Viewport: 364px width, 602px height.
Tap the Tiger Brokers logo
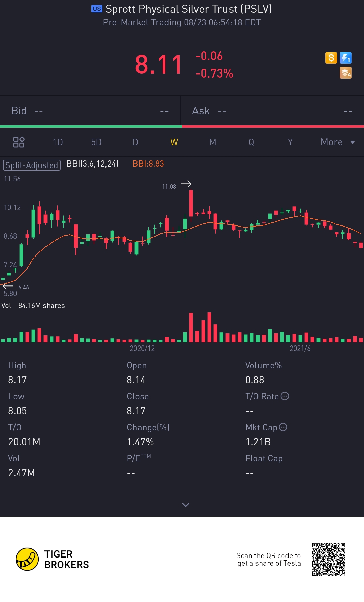(52, 559)
